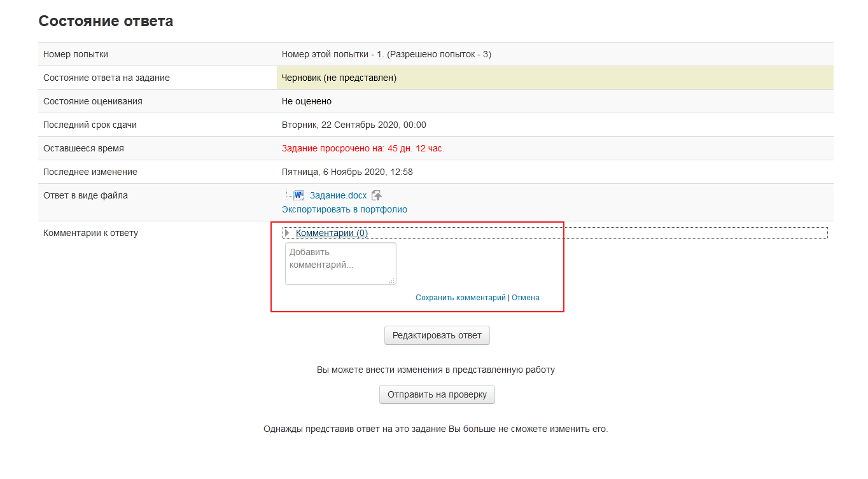
Task: Click the Состояние ответа heading
Action: click(106, 21)
